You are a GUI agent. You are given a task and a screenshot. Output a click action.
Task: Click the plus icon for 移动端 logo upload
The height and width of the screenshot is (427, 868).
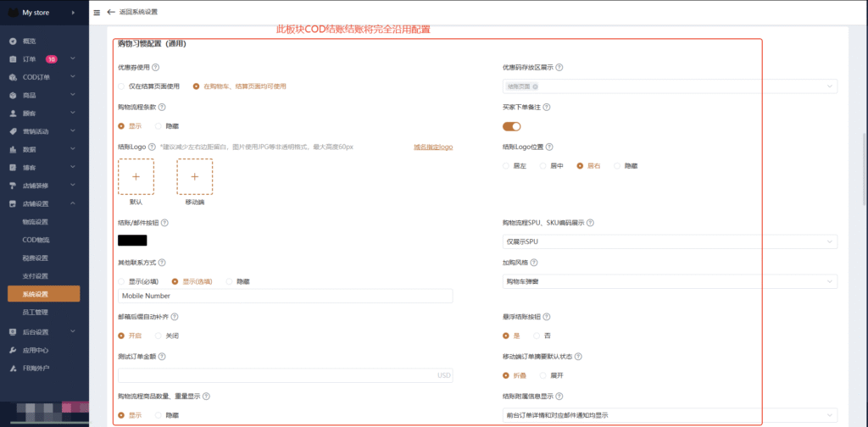pyautogui.click(x=194, y=176)
